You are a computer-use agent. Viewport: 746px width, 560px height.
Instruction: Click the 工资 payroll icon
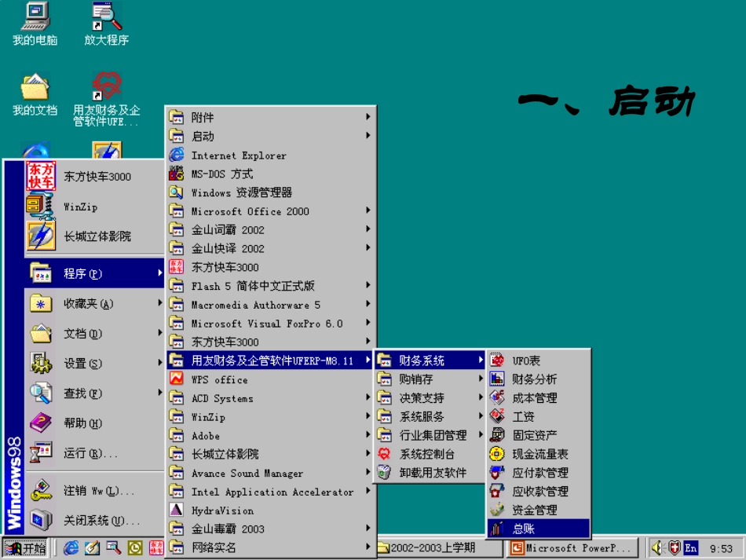497,416
